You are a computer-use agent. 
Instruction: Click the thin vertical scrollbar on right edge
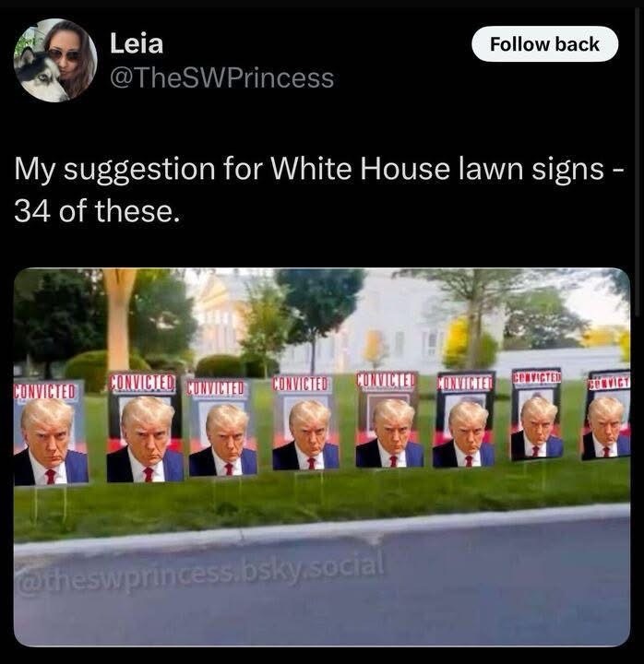pyautogui.click(x=638, y=160)
